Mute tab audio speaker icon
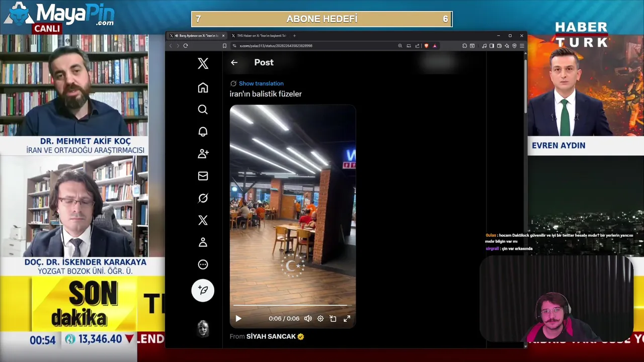Screen dimensions: 644x362 tap(176, 36)
